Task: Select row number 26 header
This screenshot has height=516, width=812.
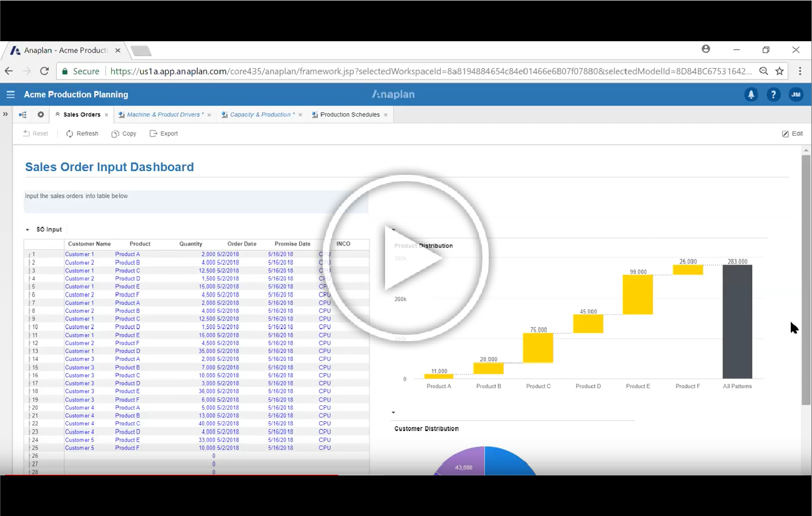Action: (35, 456)
